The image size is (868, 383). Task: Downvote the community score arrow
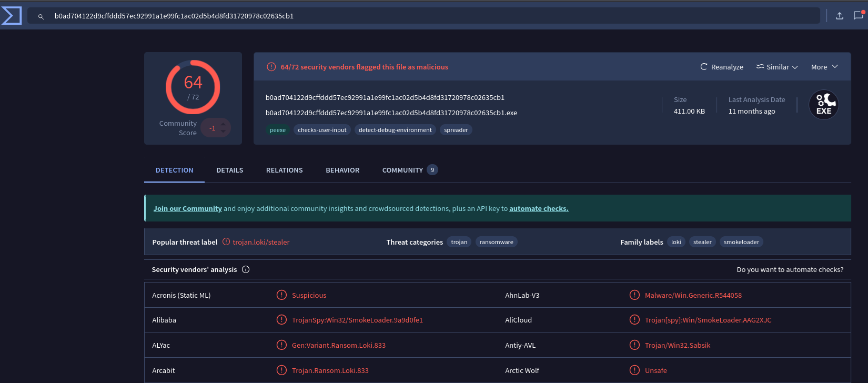pyautogui.click(x=223, y=132)
